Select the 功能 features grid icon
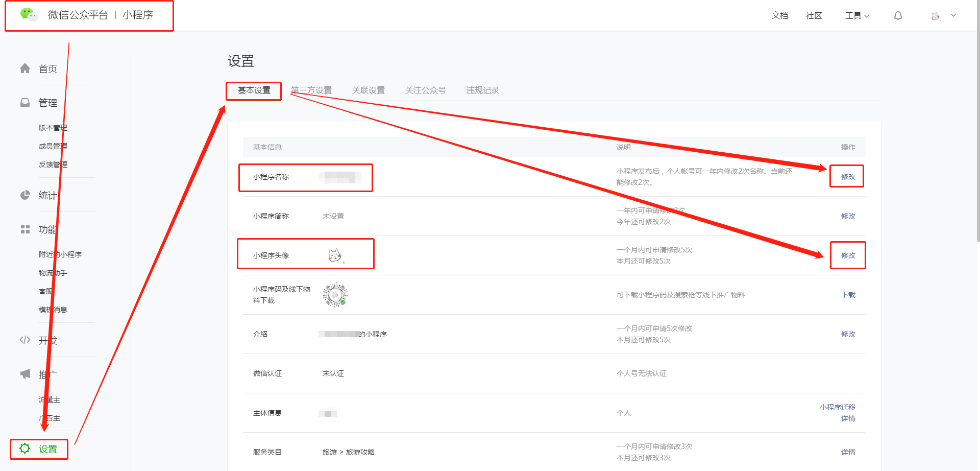The height and width of the screenshot is (471, 980). (24, 229)
